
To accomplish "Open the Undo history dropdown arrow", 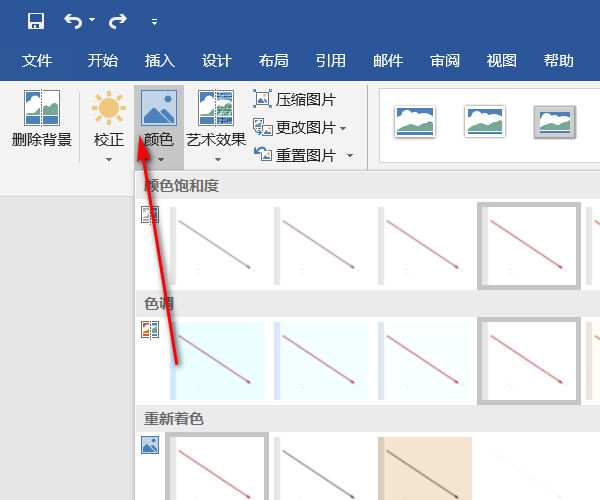I will tap(92, 19).
